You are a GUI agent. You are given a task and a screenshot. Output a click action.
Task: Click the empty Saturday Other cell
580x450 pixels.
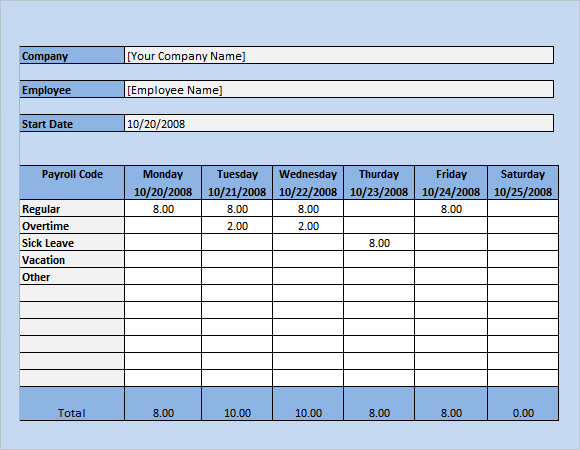coord(523,277)
